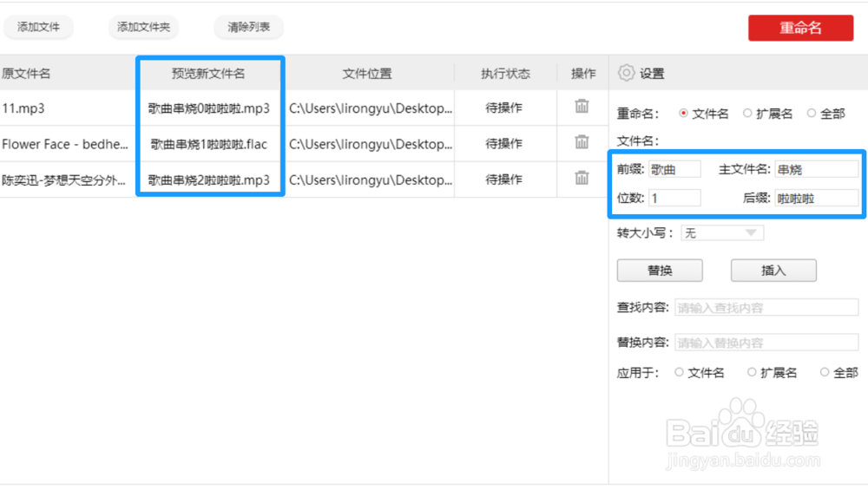Click the 文件位置 column header

tap(367, 74)
